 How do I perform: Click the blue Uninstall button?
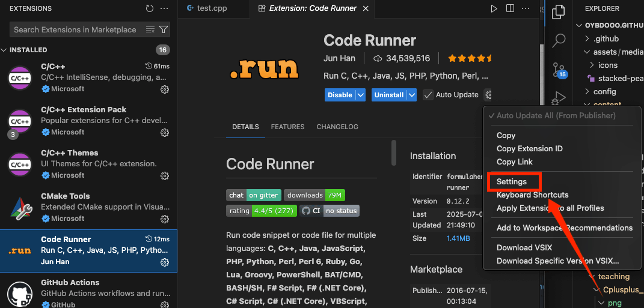[x=390, y=95]
